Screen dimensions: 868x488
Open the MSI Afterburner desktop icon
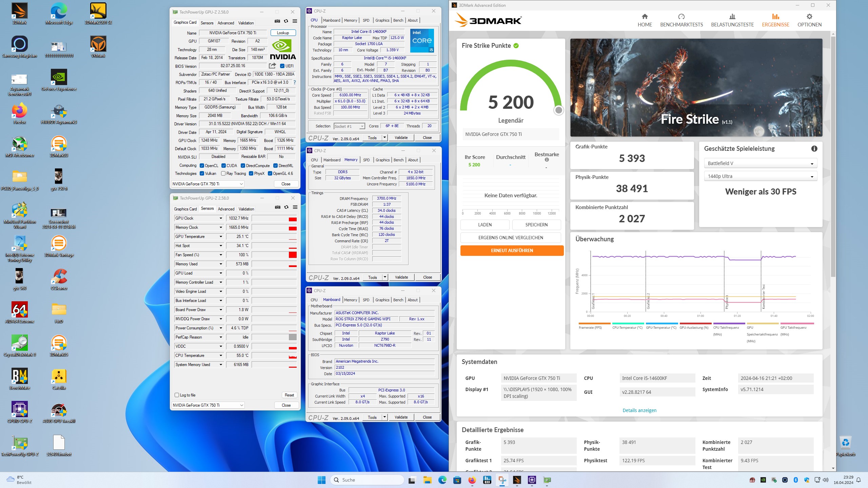click(x=19, y=146)
